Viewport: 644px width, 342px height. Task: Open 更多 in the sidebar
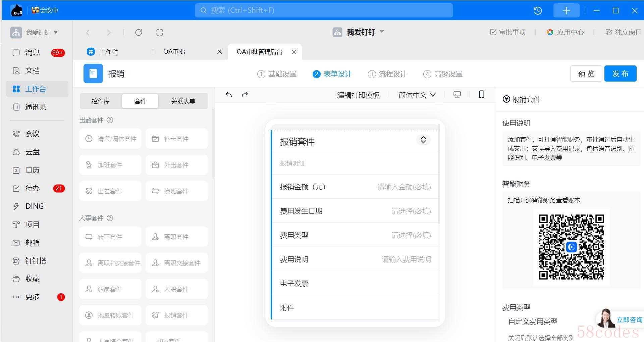37,297
